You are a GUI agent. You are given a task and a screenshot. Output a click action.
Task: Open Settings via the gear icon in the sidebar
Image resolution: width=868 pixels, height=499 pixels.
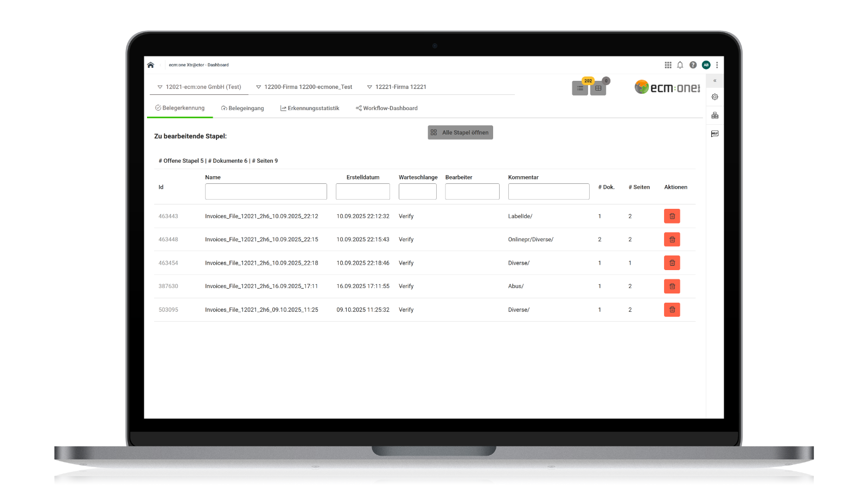[x=714, y=97]
